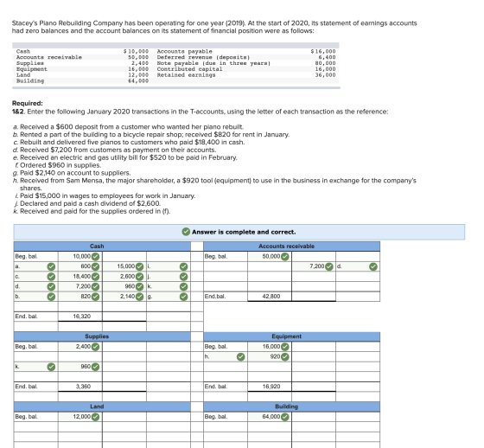The image size is (484, 448).
Task: Click the Cash End. bal 16,320 cell
Action: pos(80,317)
